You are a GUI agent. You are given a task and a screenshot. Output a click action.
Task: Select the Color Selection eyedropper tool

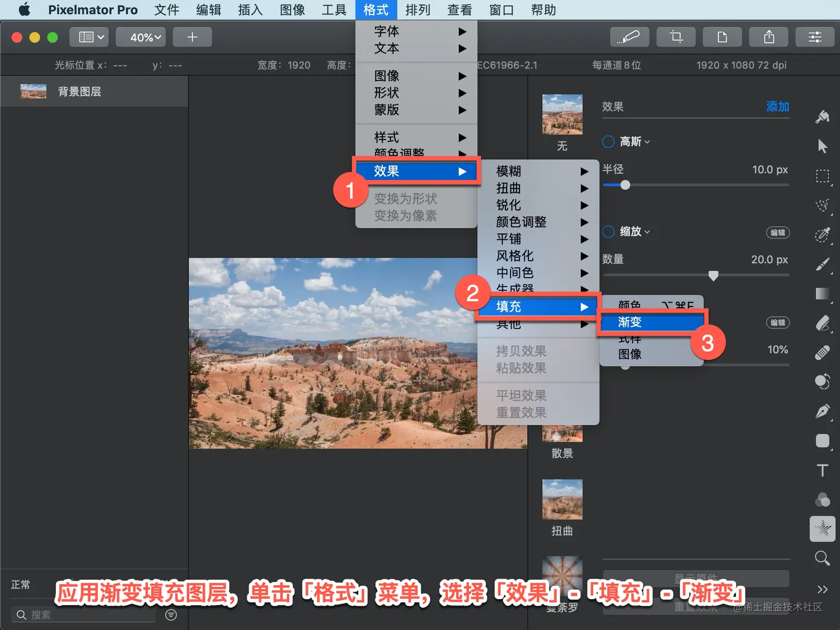[x=822, y=235]
